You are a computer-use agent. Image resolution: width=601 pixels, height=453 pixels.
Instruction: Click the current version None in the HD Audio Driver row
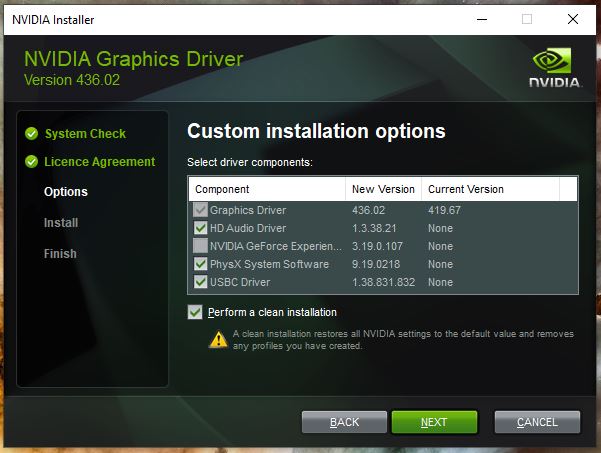[x=440, y=228]
